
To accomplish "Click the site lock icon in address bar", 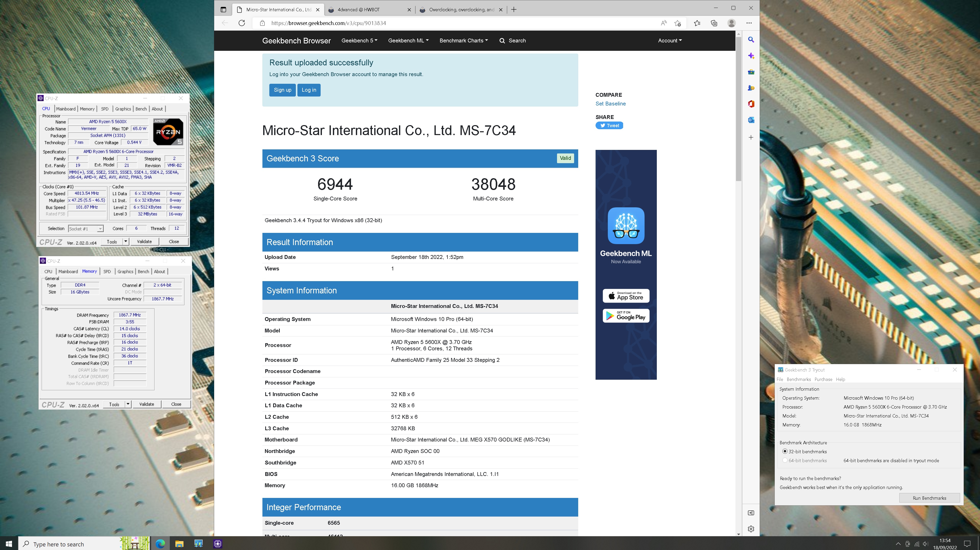I will point(262,23).
